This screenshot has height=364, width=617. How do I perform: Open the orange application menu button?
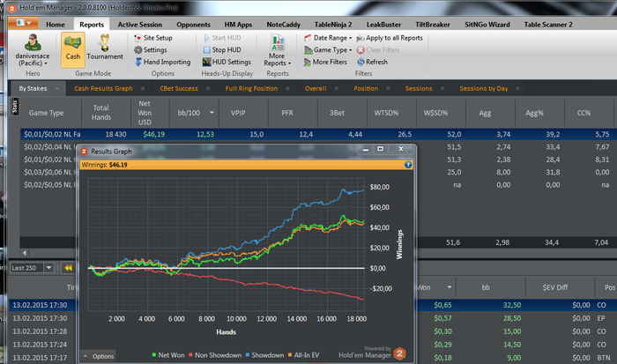click(23, 23)
